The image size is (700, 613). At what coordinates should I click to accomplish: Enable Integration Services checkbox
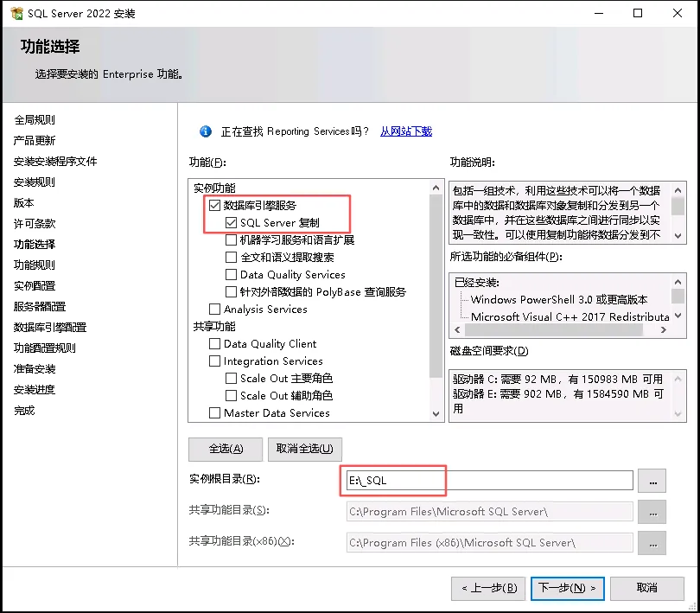point(214,361)
